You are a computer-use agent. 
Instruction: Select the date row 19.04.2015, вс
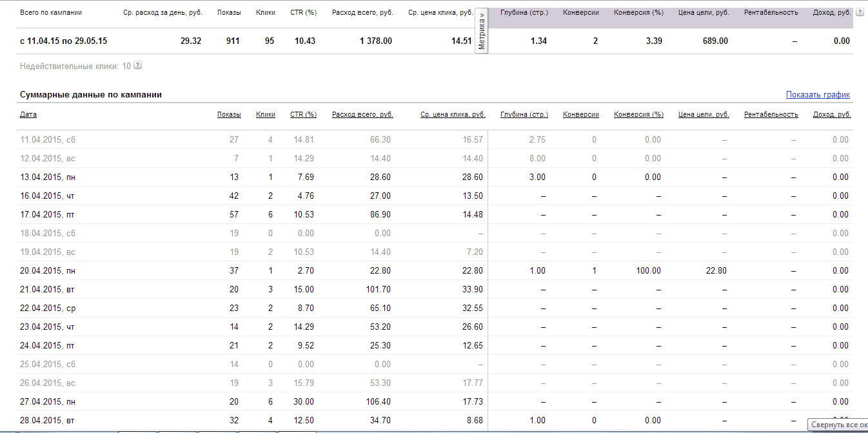click(48, 252)
